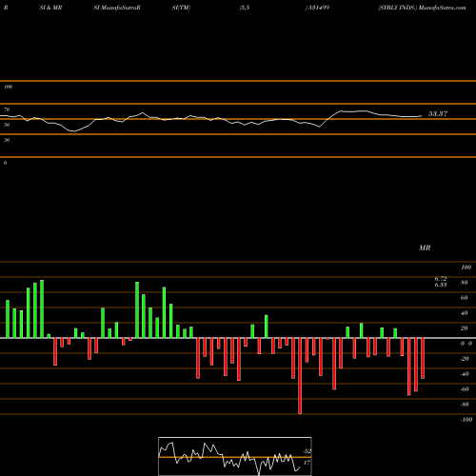Select the 6.72 value label
Screen dimensions: 476x476
tap(441, 278)
